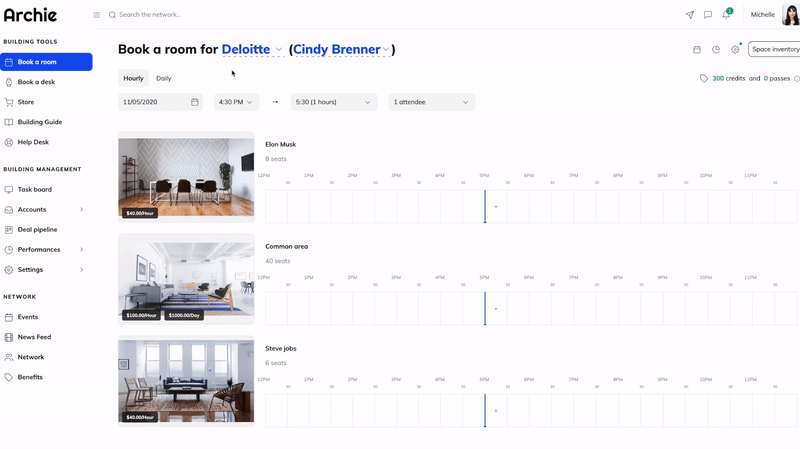Open the 4:30 PM start time dropdown
This screenshot has width=800, height=449.
pyautogui.click(x=236, y=102)
